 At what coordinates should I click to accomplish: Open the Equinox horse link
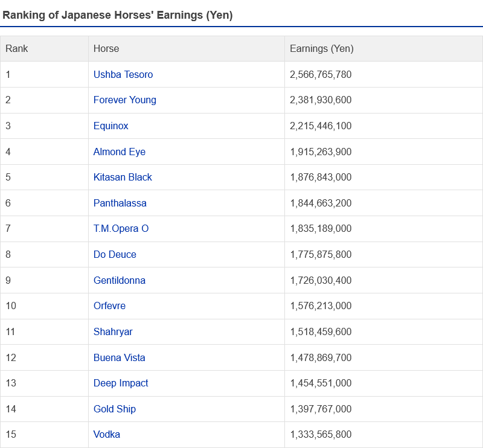click(x=111, y=126)
